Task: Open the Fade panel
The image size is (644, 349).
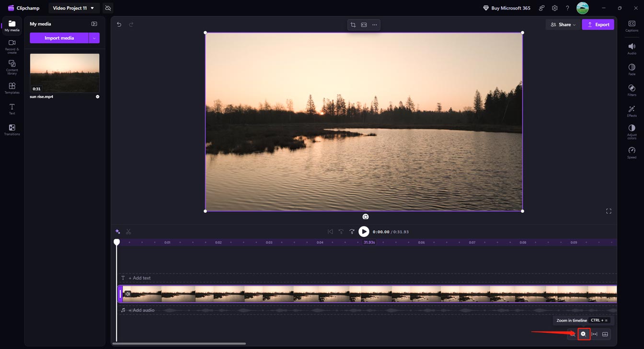Action: point(632,69)
